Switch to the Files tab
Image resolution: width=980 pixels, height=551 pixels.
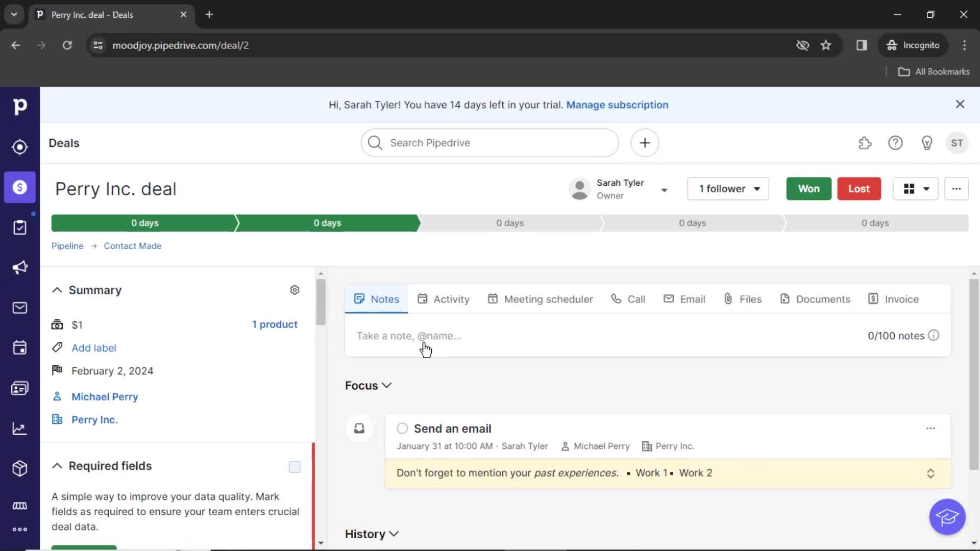pyautogui.click(x=743, y=299)
